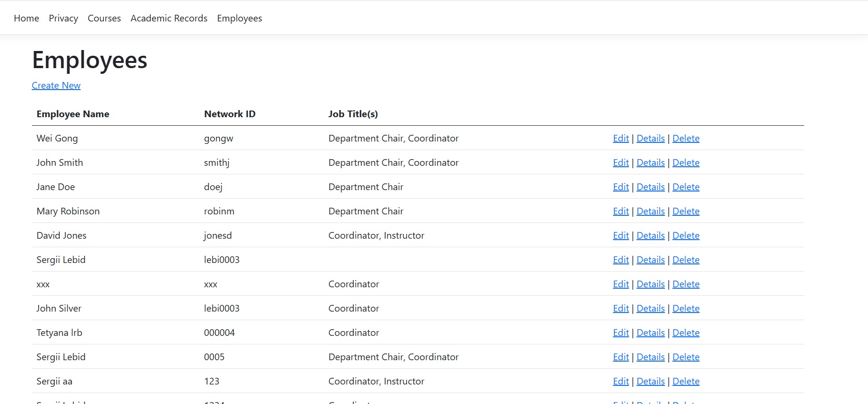Go to the Privacy page
The image size is (868, 404).
pos(63,18)
